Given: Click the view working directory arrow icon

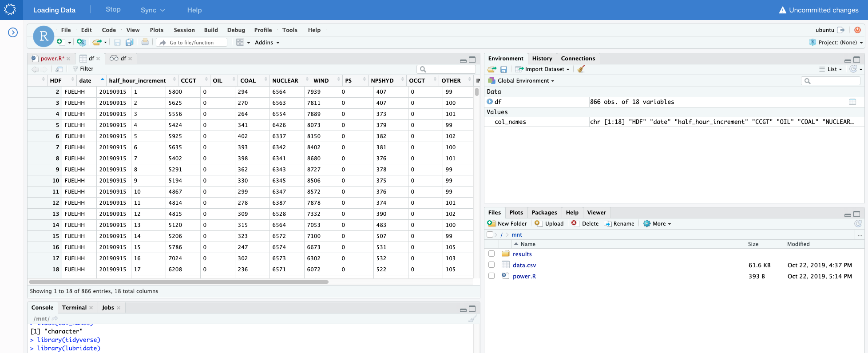Looking at the screenshot, I should click(x=55, y=318).
